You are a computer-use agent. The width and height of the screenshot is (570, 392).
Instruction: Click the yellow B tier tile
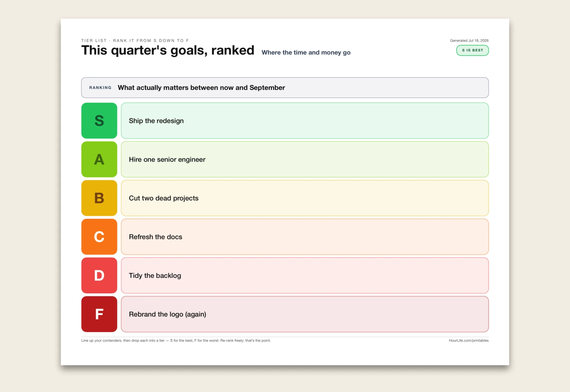[x=99, y=198]
